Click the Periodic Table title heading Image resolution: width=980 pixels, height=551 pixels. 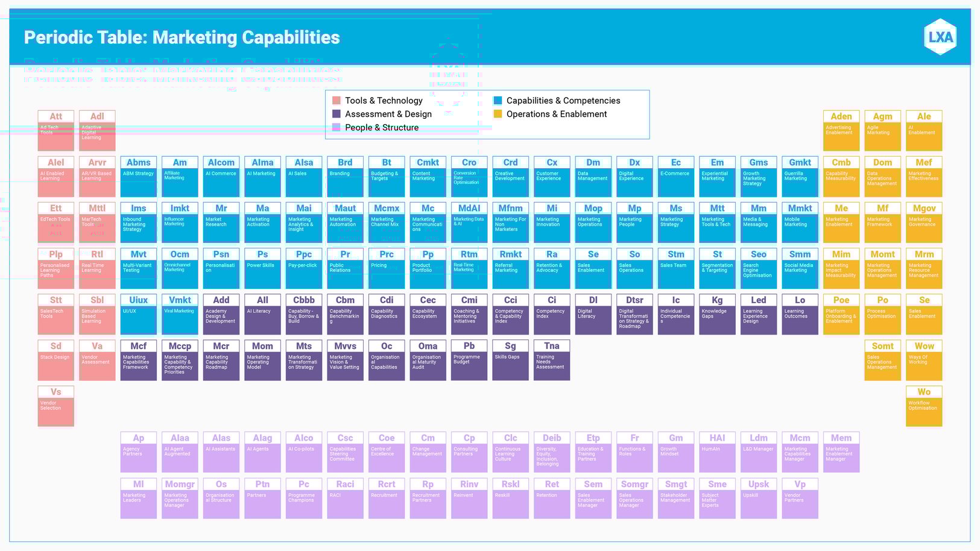[181, 37]
